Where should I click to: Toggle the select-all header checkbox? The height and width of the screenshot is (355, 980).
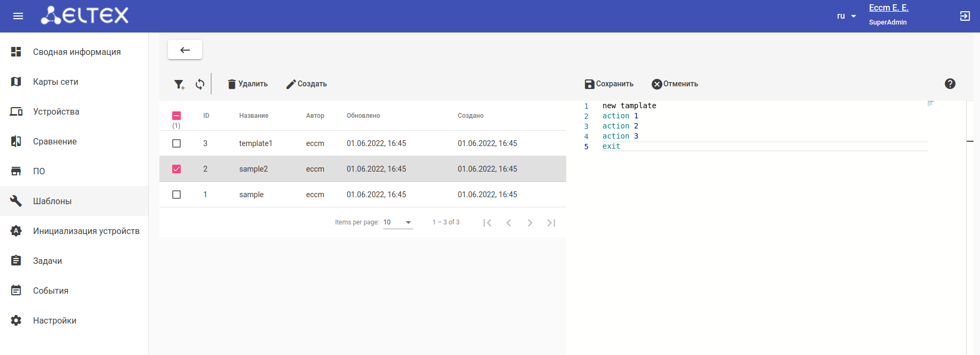pos(176,116)
